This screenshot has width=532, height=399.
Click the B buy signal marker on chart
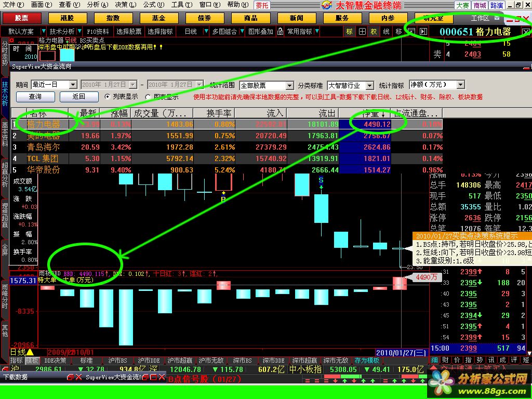point(223,199)
